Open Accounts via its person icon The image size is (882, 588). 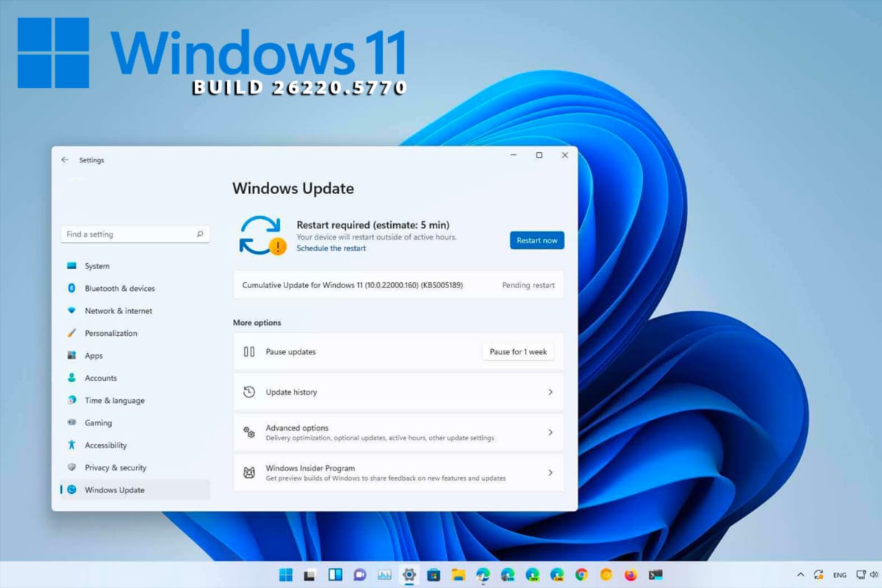coord(71,378)
